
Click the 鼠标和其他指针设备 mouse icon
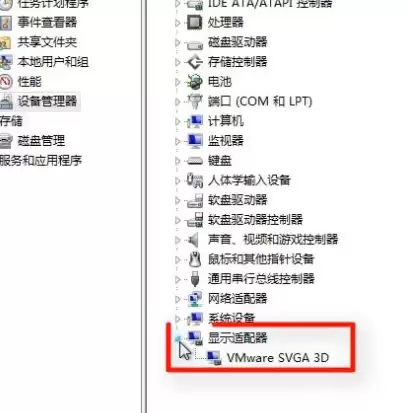tap(195, 259)
